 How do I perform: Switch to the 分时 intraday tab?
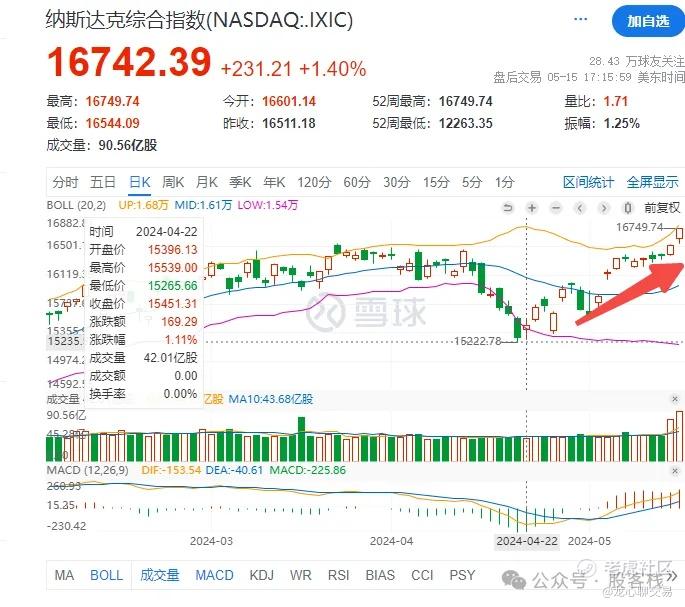[65, 182]
